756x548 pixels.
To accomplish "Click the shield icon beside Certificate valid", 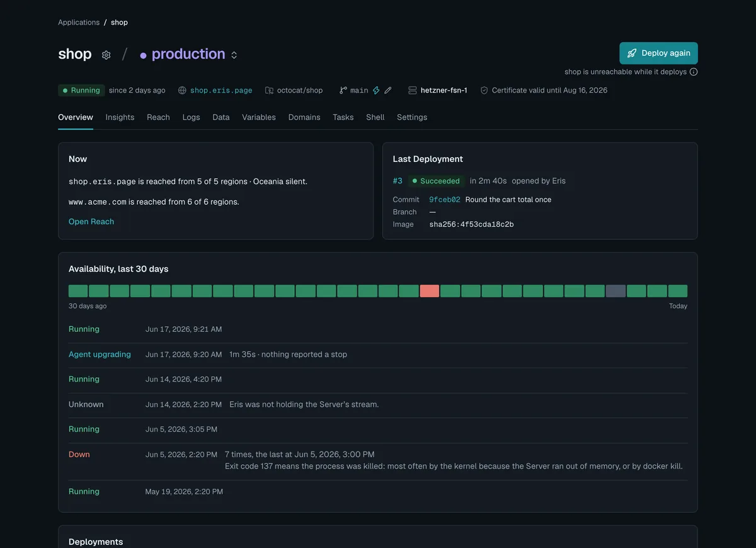I will (x=484, y=91).
